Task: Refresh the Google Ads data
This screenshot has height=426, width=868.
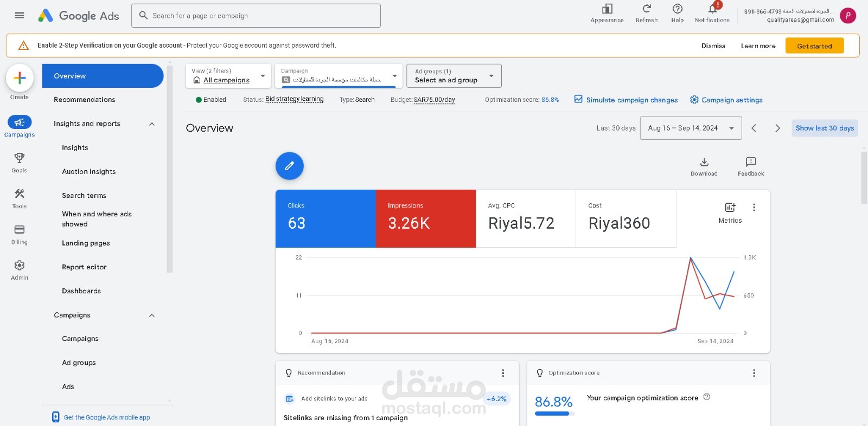Action: coord(647,9)
